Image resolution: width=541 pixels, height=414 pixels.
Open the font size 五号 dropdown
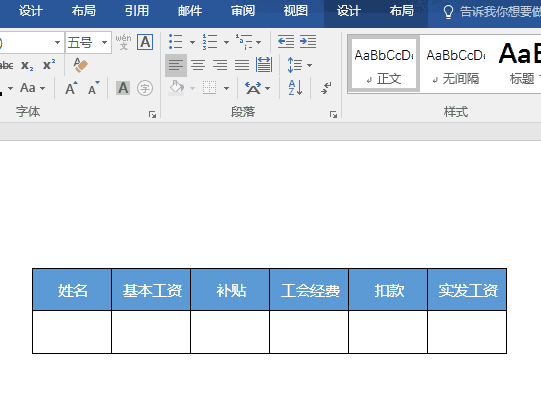(105, 42)
